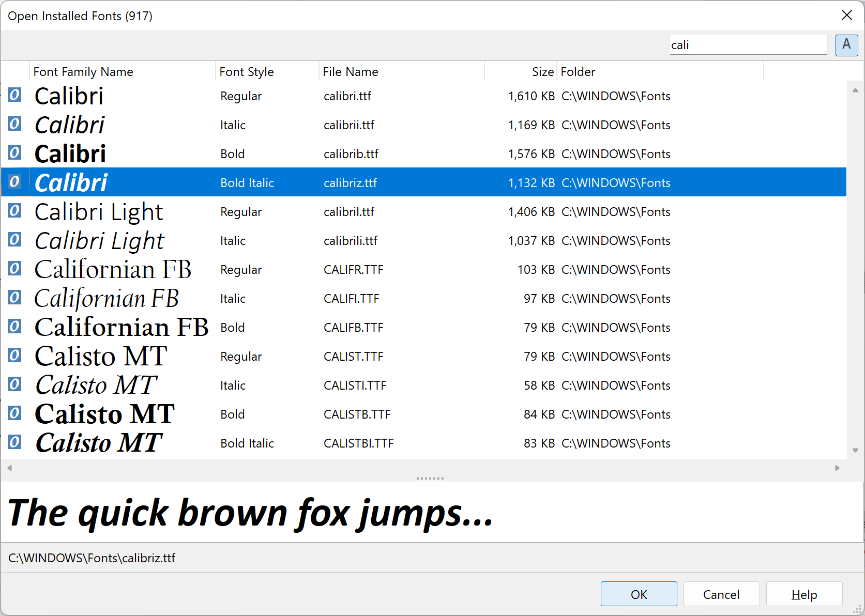
Task: Select the bold Californian FB font name
Action: tap(122, 328)
